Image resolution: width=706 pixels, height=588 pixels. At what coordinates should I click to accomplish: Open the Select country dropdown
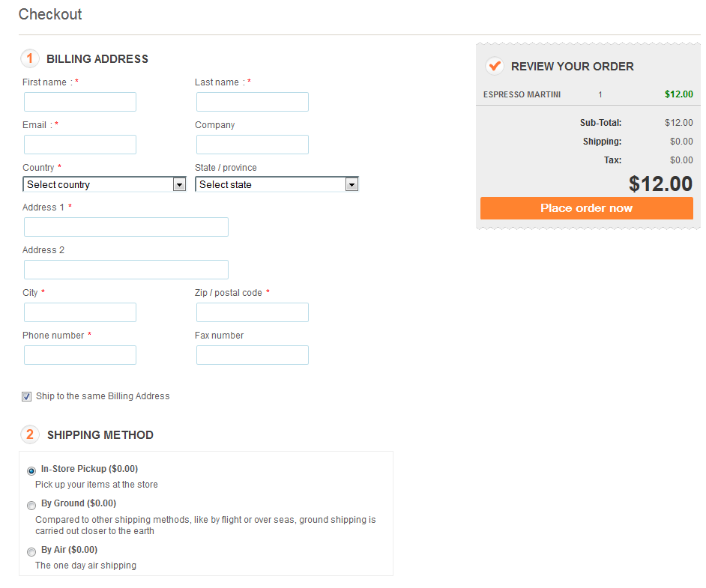[104, 184]
